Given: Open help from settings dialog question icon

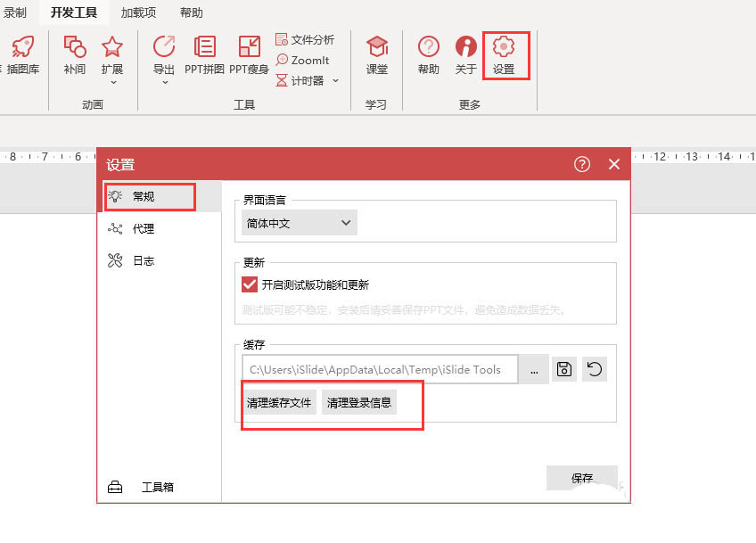Looking at the screenshot, I should click(x=582, y=164).
